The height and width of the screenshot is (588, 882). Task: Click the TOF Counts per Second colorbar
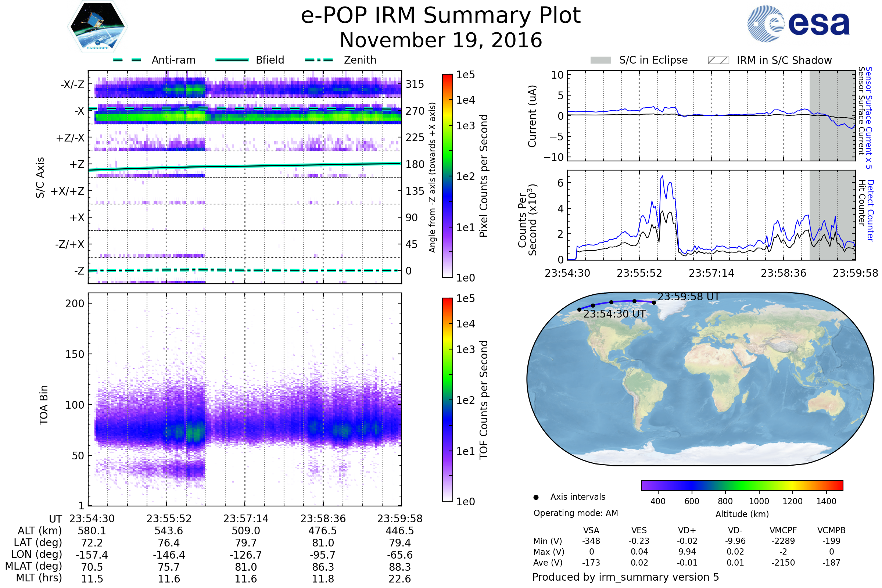click(447, 399)
